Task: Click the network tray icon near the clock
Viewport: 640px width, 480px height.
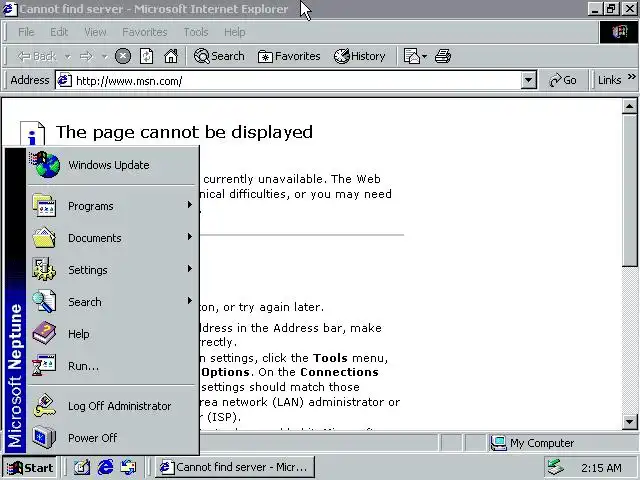Action: 556,467
